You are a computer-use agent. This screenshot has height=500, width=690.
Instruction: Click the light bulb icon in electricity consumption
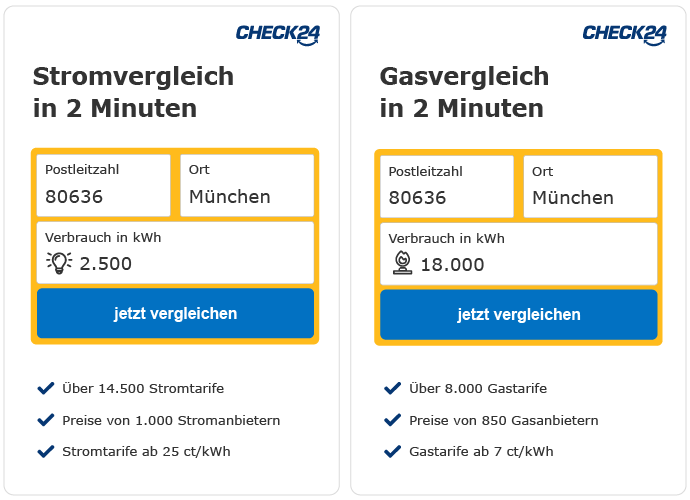(x=59, y=263)
